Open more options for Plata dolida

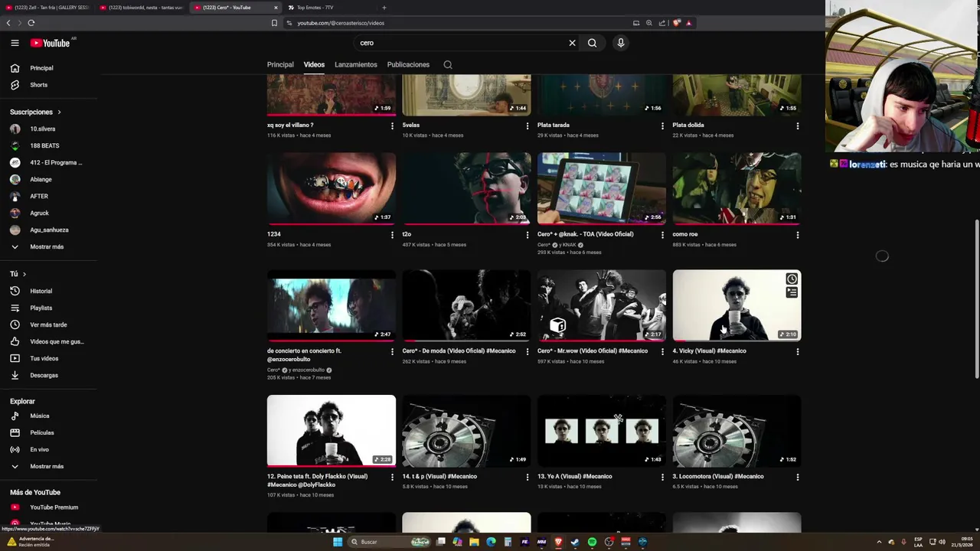tap(798, 126)
